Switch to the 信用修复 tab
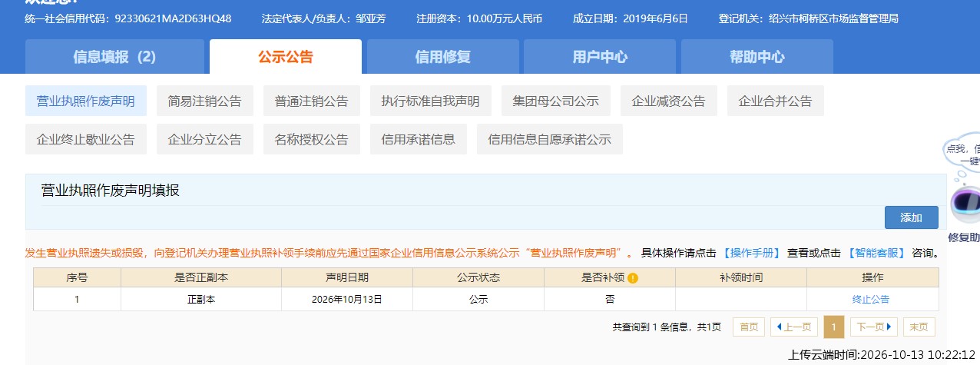The width and height of the screenshot is (980, 365). [442, 57]
